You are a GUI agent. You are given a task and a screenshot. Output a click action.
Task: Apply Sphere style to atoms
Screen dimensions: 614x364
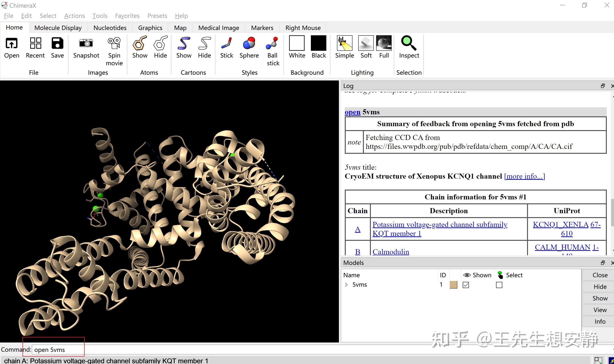[x=249, y=44]
